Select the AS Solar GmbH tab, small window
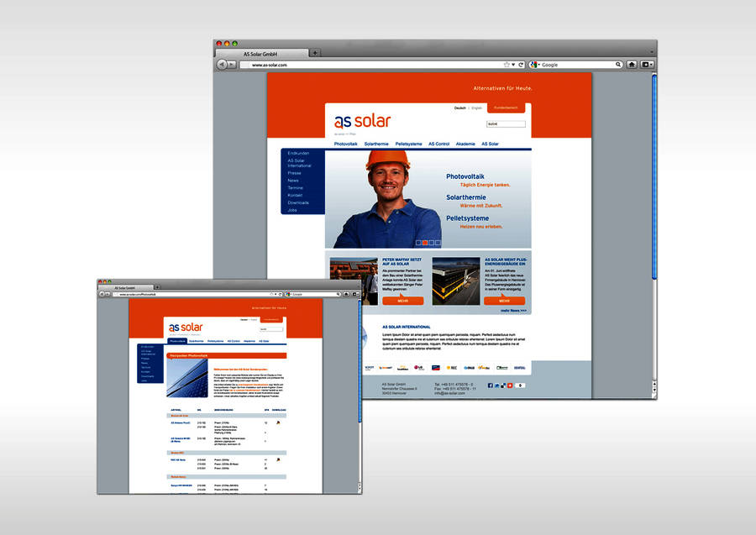Screen dimensions: 756x535 point(125,288)
